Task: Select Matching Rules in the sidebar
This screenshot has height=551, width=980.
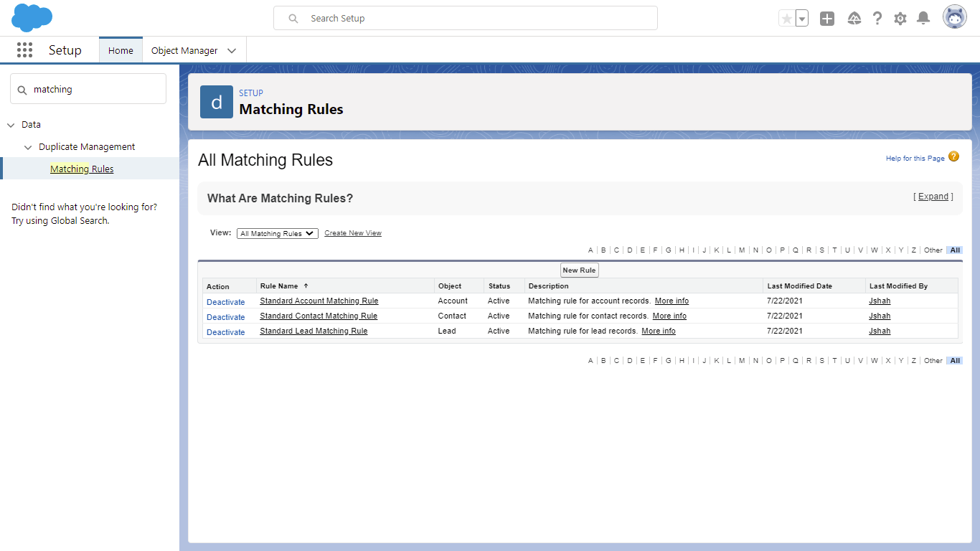Action: pos(82,169)
